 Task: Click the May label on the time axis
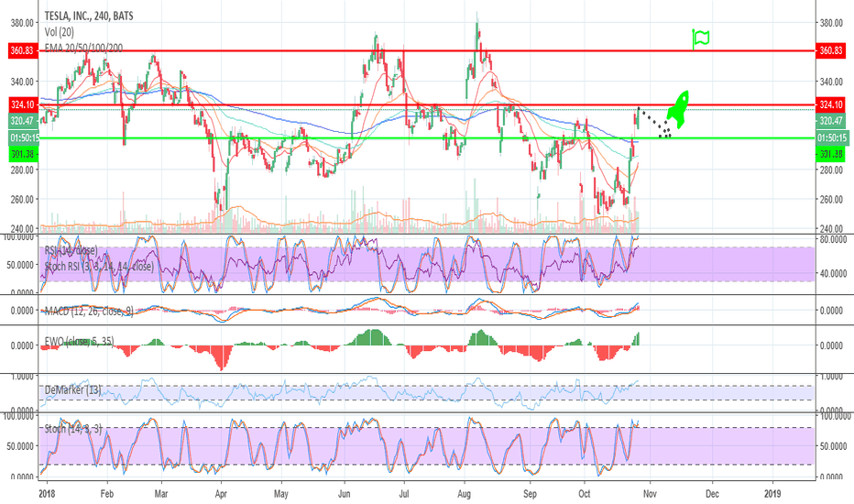coord(281,494)
